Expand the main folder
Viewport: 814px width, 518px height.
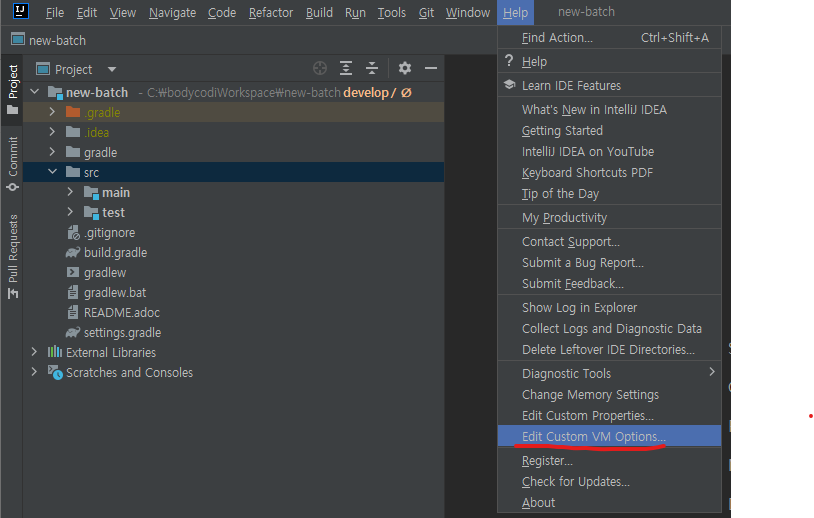[70, 192]
